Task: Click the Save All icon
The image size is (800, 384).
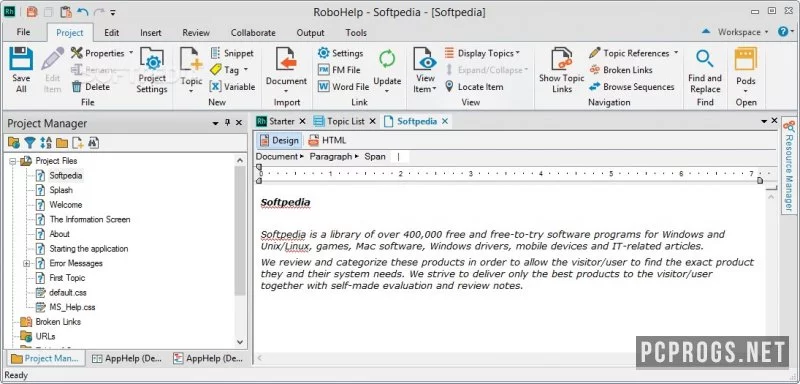Action: tap(21, 59)
